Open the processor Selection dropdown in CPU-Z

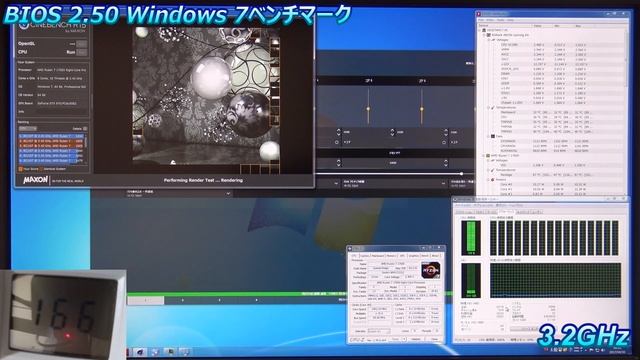pos(379,331)
